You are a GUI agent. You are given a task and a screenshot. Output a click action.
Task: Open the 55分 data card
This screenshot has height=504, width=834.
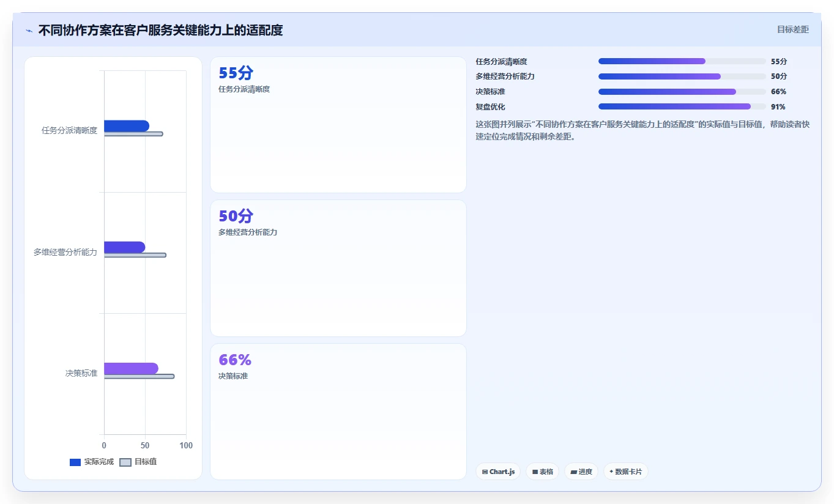pos(338,125)
